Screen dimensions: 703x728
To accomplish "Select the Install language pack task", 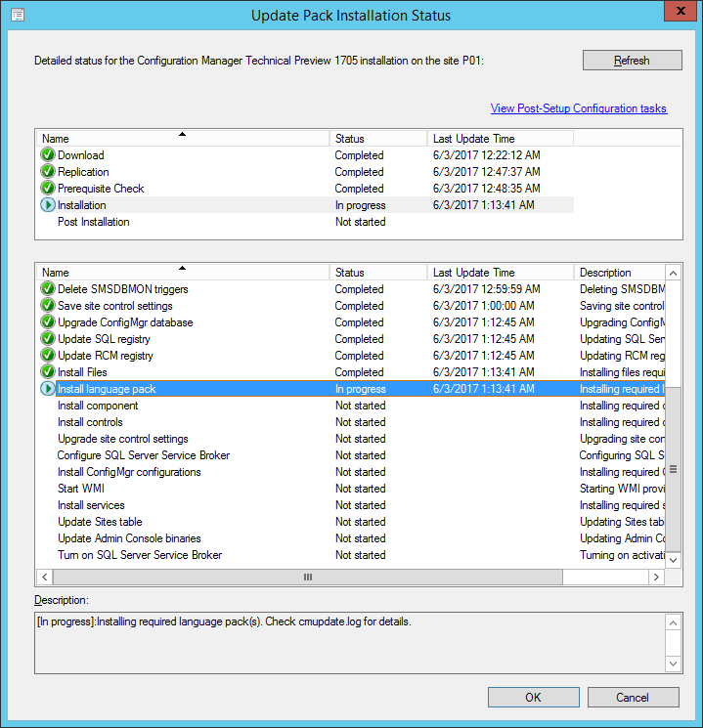I will click(351, 389).
